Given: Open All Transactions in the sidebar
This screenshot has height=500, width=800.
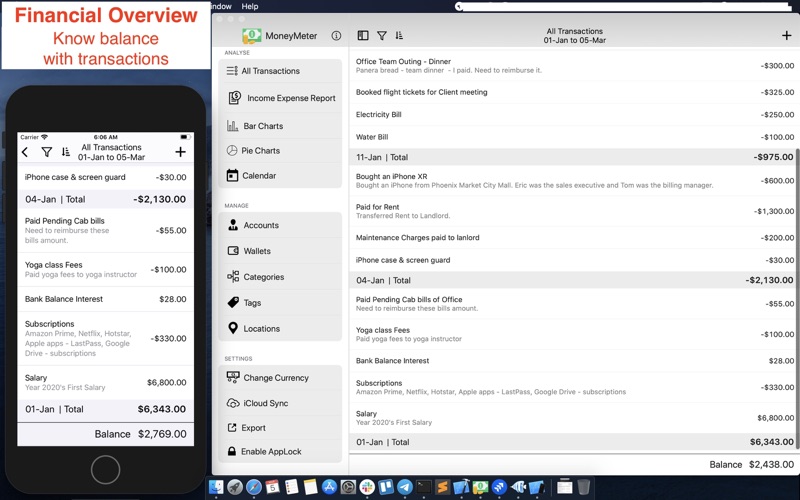Looking at the screenshot, I should (x=280, y=71).
